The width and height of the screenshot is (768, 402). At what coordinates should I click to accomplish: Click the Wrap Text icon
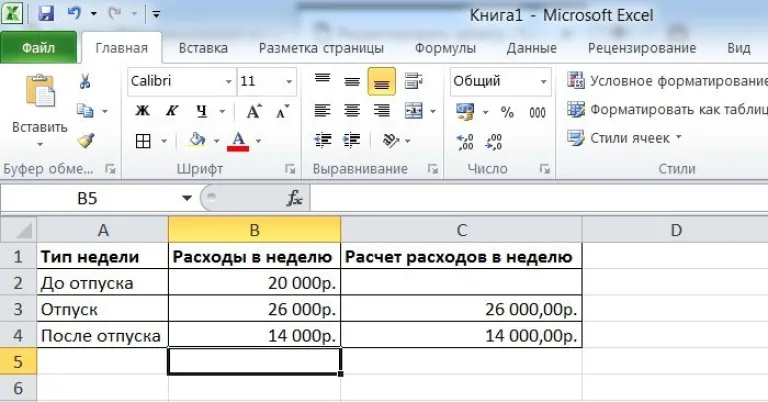[414, 81]
